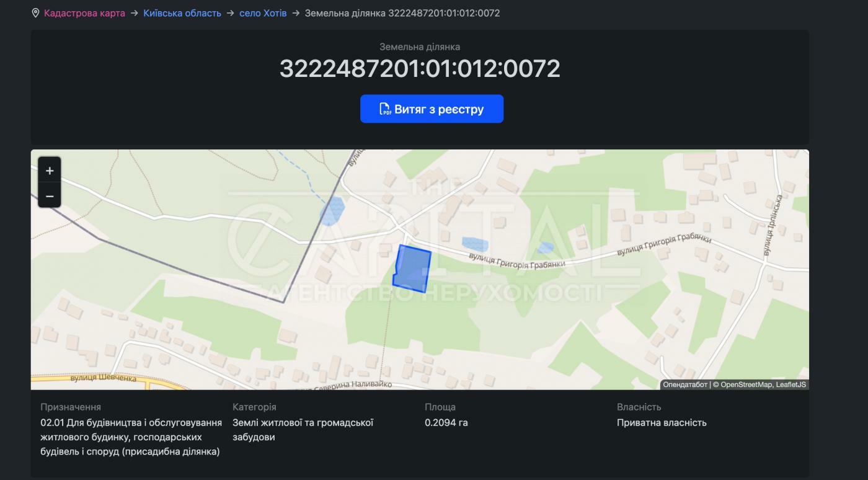
Task: Click the cadastral number heading 3222487201:01:012:0072
Action: tap(420, 68)
